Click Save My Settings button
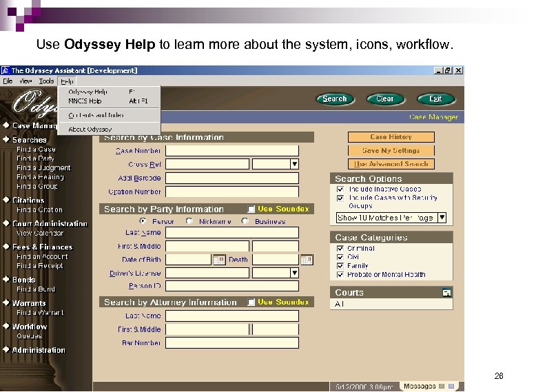The image size is (536, 392). coord(391,150)
